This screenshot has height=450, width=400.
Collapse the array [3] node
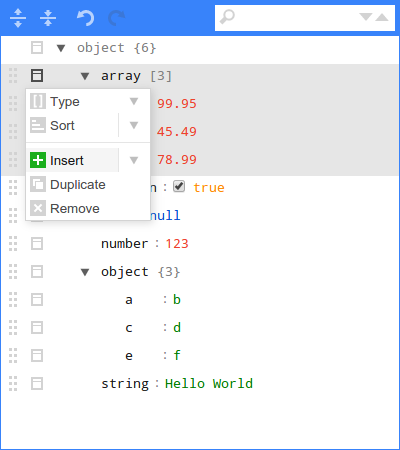click(x=85, y=76)
